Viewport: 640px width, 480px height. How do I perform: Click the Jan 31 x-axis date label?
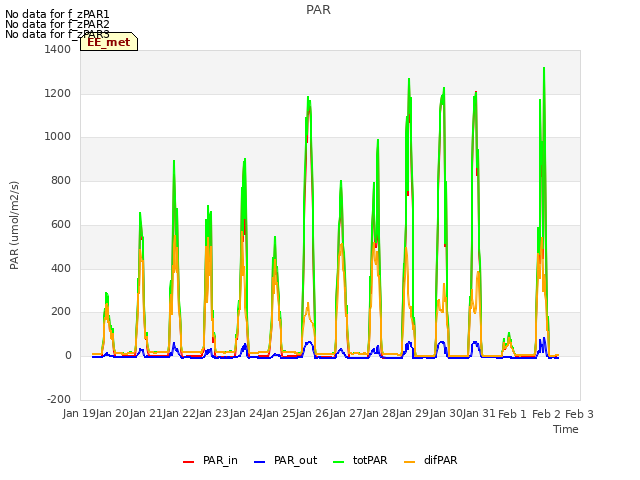click(x=479, y=413)
